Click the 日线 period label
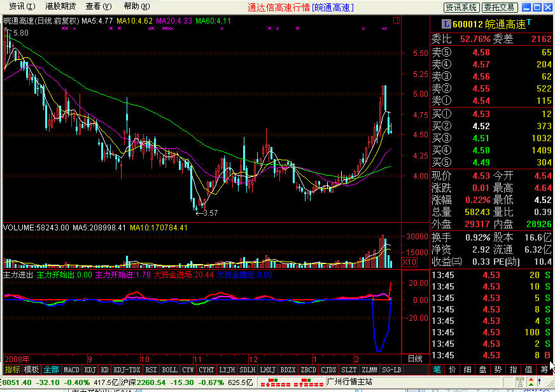This screenshot has width=555, height=392. [415, 359]
